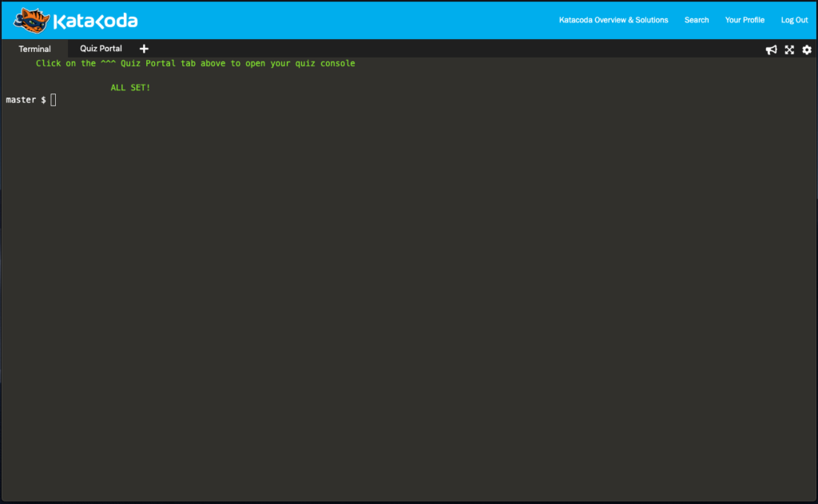The width and height of the screenshot is (818, 504).
Task: Open terminal settings gear icon
Action: [x=807, y=50]
